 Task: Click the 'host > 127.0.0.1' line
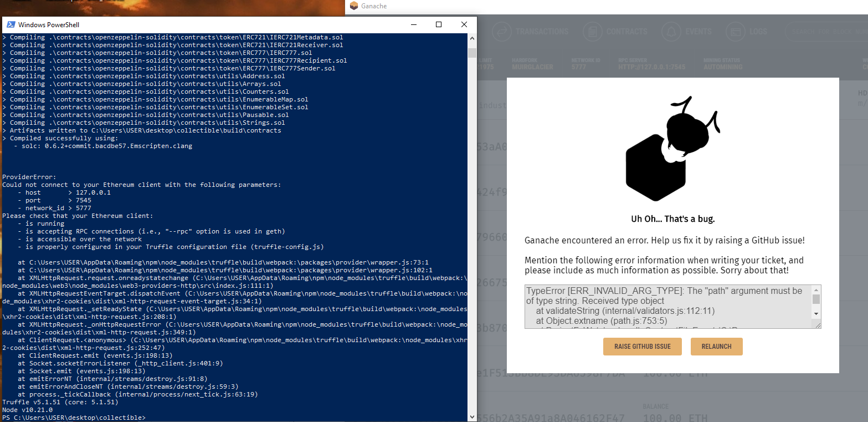64,192
